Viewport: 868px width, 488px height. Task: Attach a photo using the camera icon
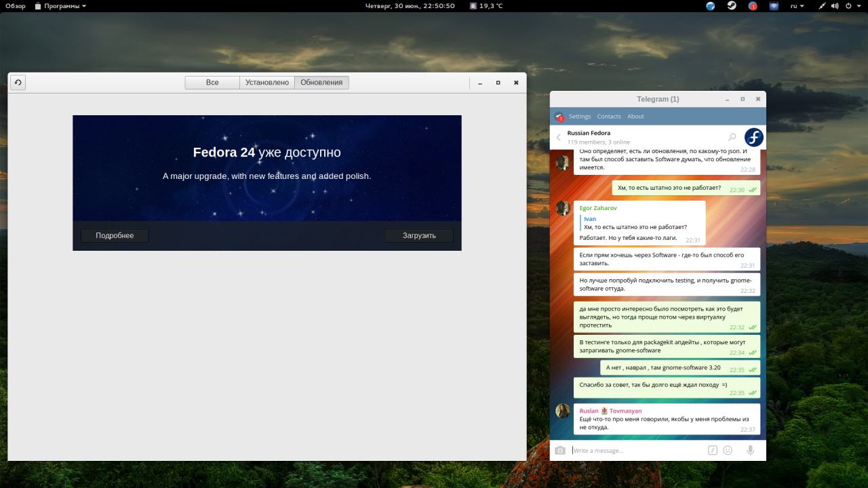[x=559, y=451]
